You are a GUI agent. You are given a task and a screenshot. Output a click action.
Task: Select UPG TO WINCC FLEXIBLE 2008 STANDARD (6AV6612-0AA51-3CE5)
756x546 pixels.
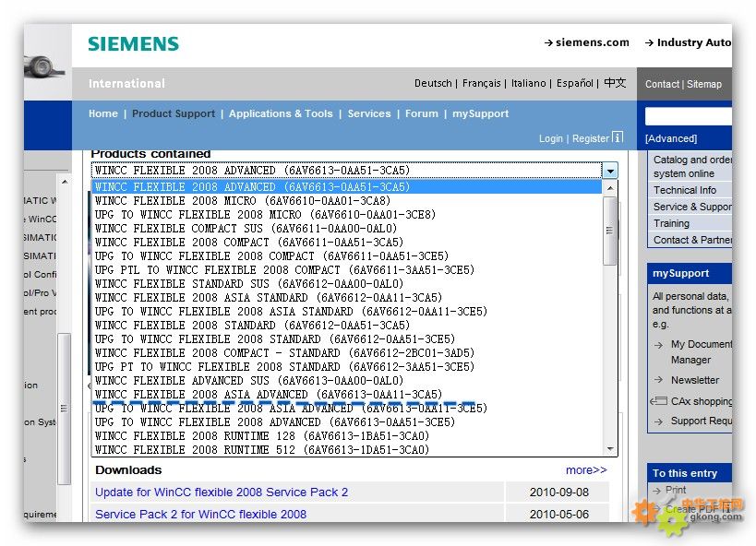347,339
